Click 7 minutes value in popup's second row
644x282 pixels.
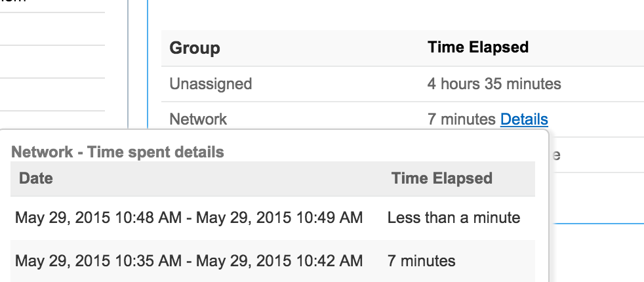pyautogui.click(x=421, y=261)
